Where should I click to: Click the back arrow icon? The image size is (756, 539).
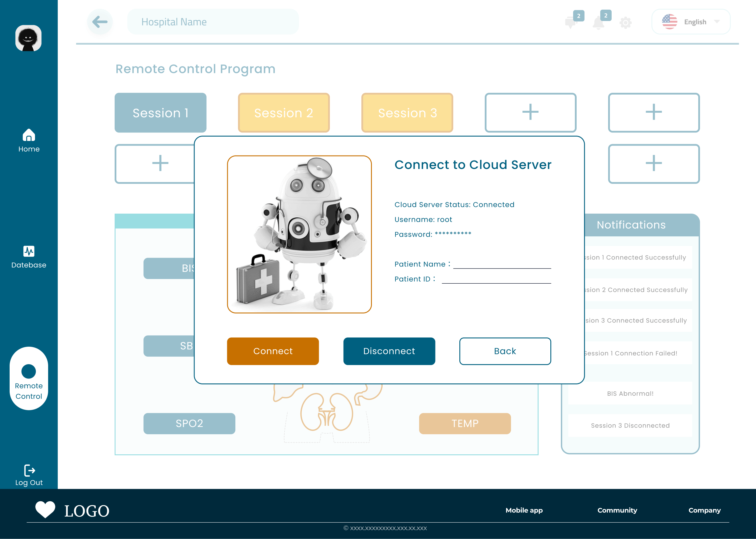[100, 22]
